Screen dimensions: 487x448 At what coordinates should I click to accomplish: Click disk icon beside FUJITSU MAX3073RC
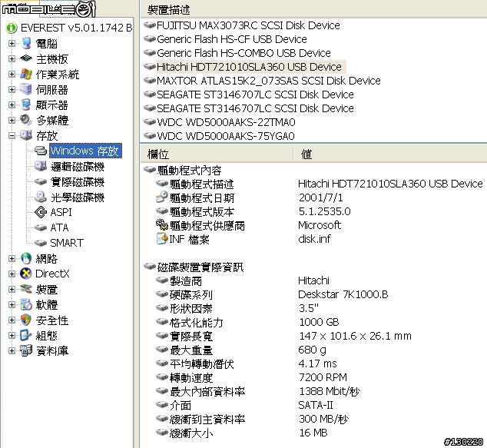pos(150,25)
